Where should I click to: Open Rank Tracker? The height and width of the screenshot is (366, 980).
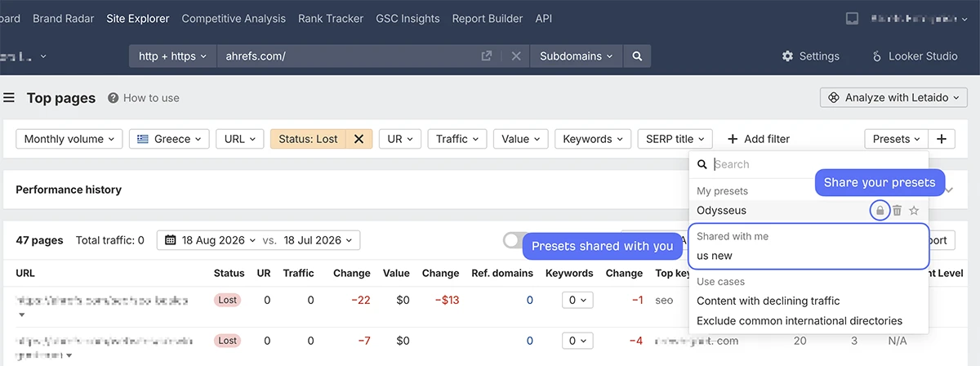pyautogui.click(x=331, y=18)
